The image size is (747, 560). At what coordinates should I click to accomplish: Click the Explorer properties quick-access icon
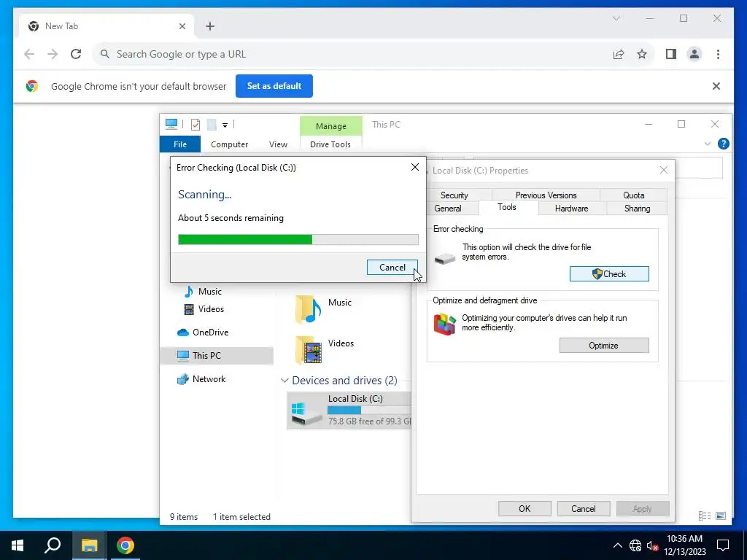[x=196, y=125]
